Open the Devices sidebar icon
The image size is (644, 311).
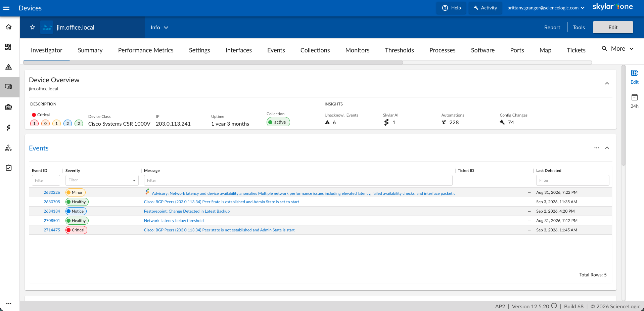coord(9,87)
